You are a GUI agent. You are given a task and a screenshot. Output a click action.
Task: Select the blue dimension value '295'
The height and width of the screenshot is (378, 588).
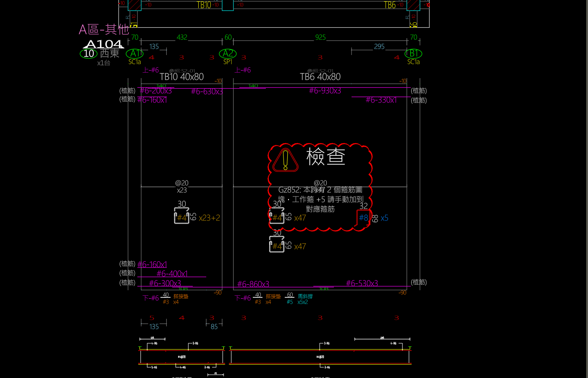(x=379, y=47)
